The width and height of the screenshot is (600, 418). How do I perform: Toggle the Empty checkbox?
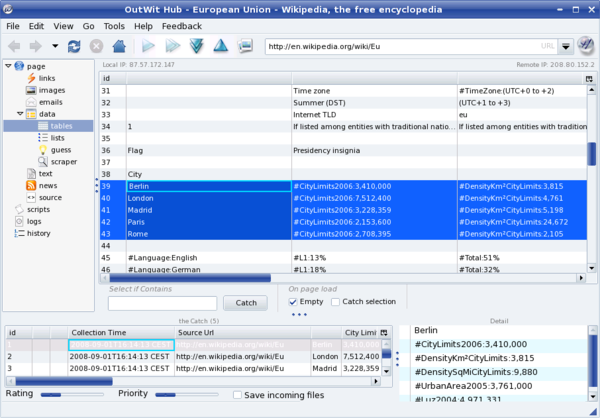coord(293,302)
